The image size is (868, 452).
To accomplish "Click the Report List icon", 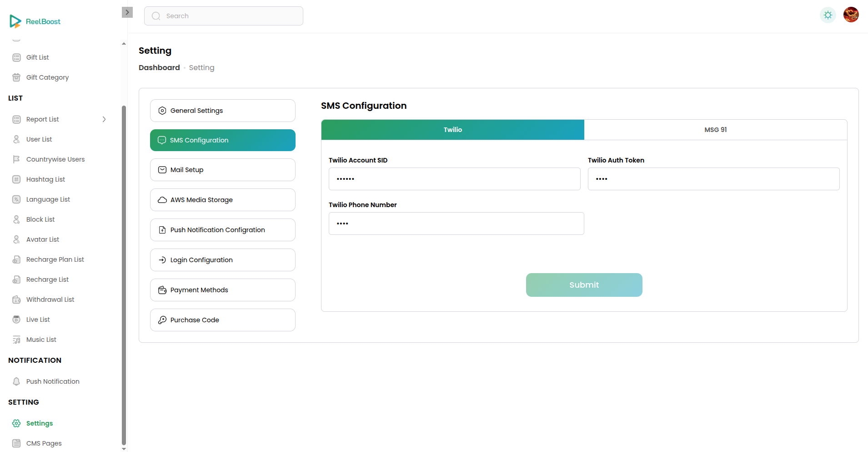I will click(16, 119).
